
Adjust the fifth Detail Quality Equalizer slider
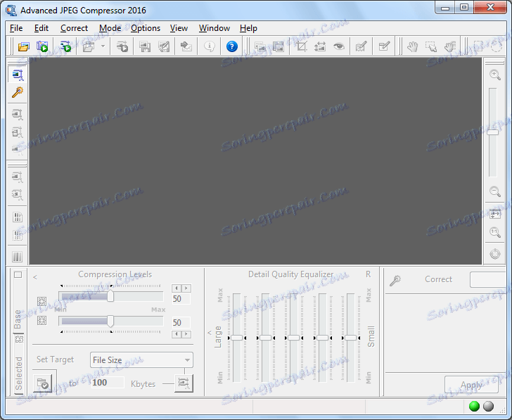(x=350, y=338)
